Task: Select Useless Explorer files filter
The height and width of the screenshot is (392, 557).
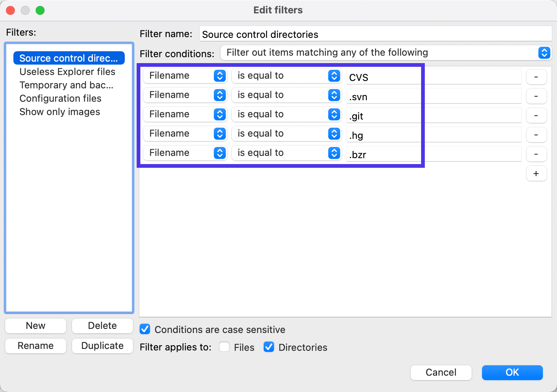Action: 67,72
